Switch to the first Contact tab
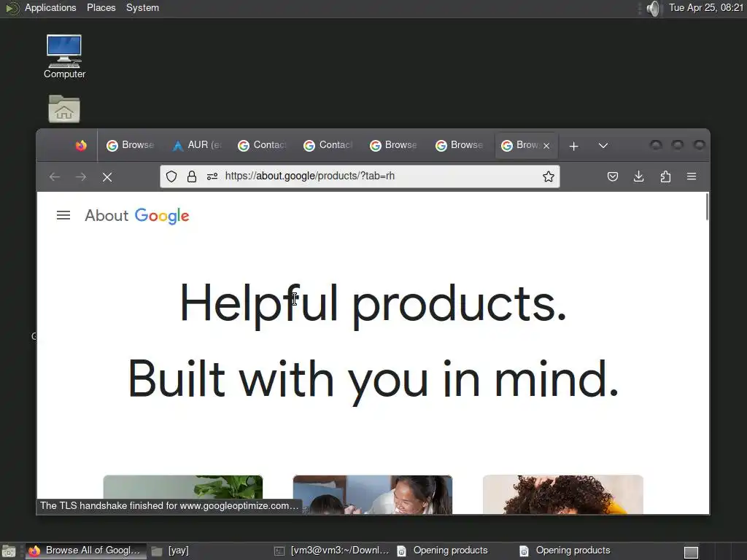Viewport: 747px width, 560px height. pyautogui.click(x=262, y=145)
